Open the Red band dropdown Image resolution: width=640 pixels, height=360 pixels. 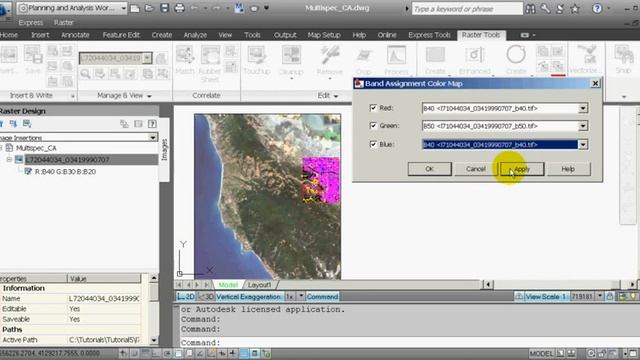point(583,108)
